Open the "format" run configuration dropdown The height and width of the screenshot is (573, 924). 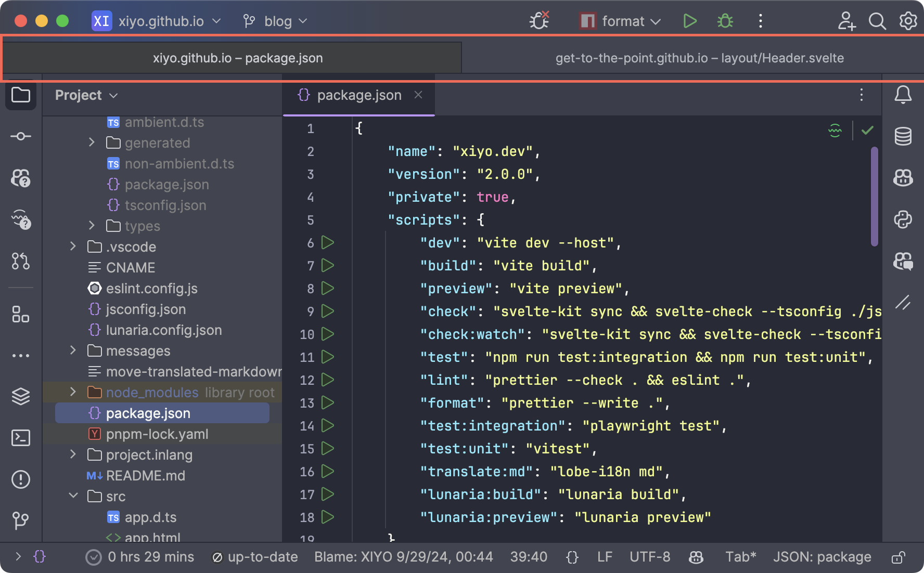620,21
